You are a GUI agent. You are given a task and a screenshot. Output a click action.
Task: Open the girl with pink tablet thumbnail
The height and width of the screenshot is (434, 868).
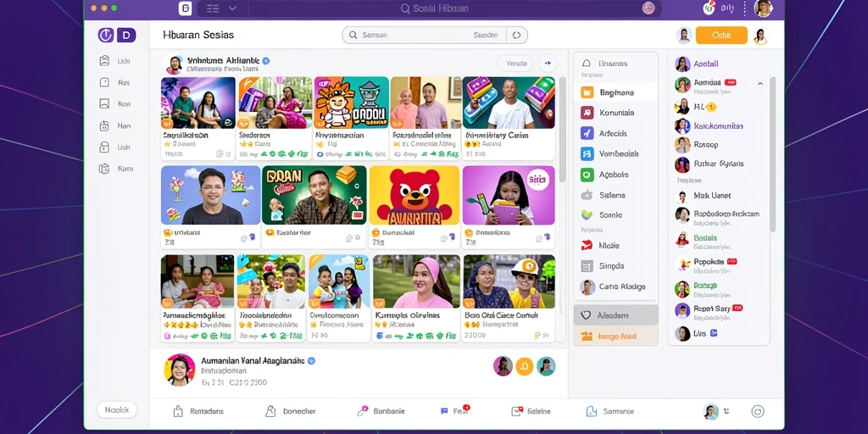(x=509, y=196)
